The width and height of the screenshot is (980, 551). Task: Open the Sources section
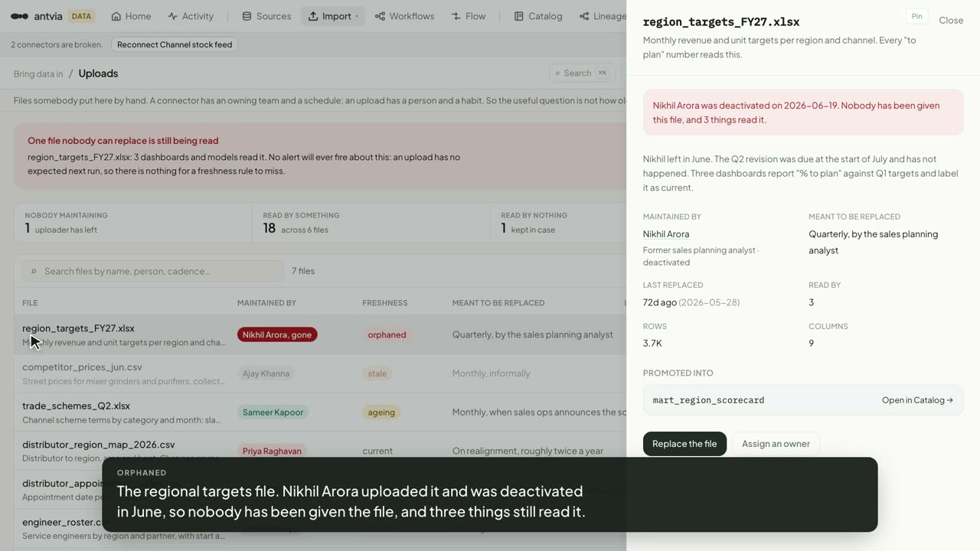point(266,16)
